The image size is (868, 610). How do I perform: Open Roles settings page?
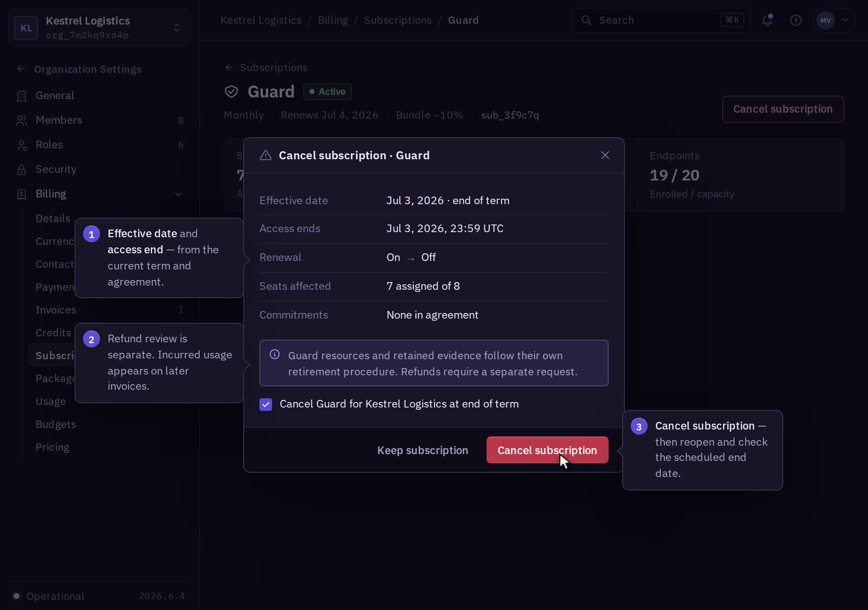click(100, 145)
